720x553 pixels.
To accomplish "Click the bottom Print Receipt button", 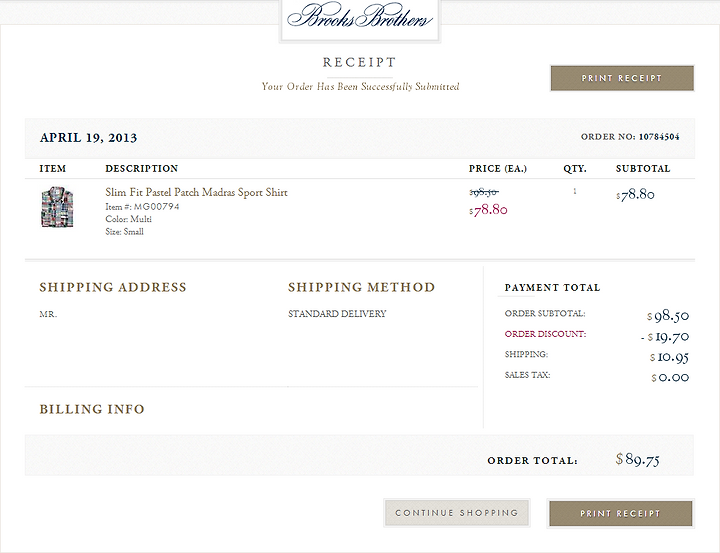I will click(x=620, y=513).
